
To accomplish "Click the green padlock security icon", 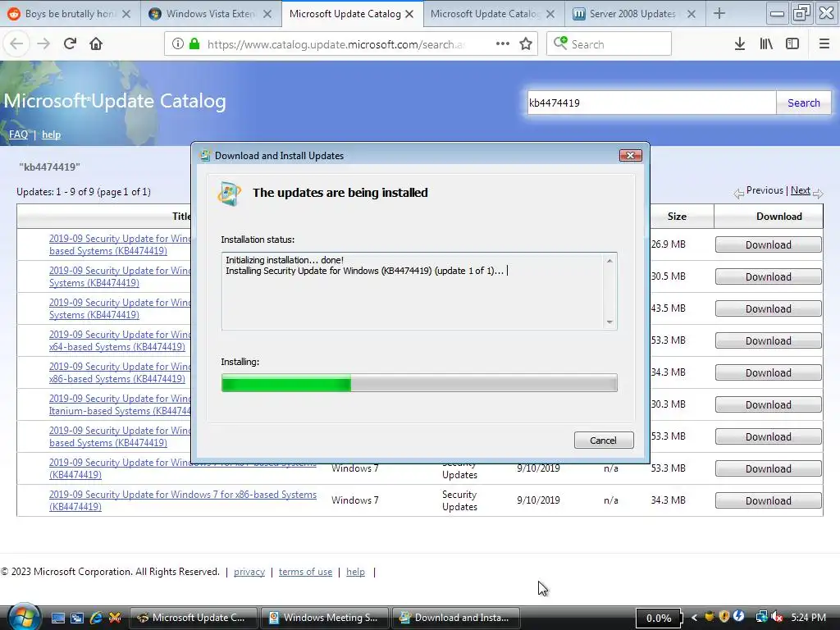I will pyautogui.click(x=195, y=44).
